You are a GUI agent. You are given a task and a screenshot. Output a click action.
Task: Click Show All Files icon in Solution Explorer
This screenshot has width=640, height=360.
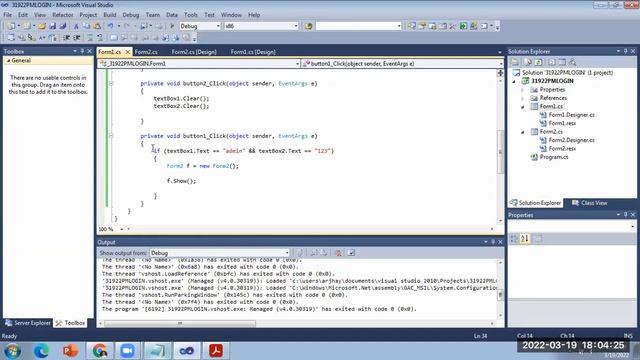528,62
